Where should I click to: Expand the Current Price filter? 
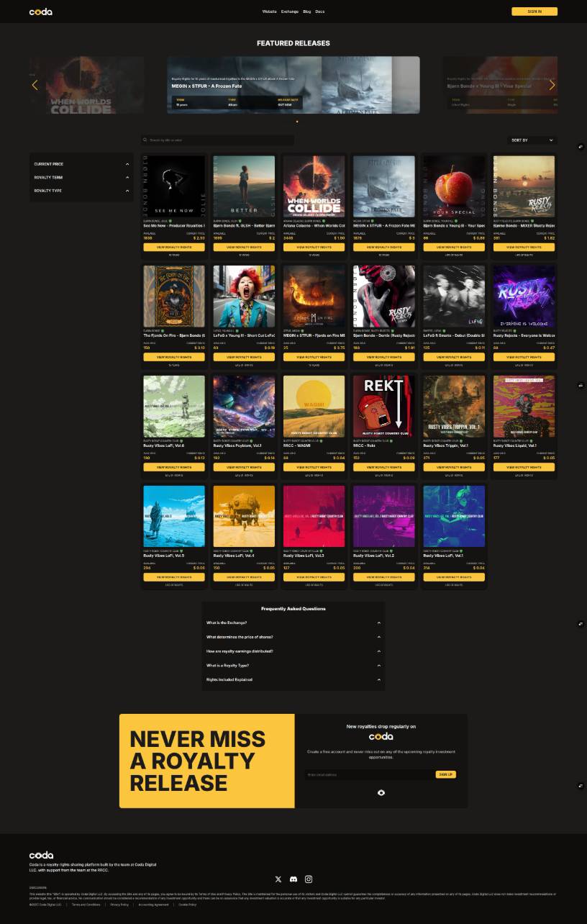81,164
